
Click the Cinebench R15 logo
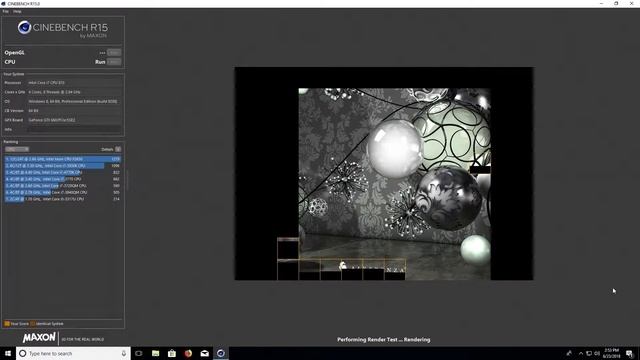click(x=63, y=29)
